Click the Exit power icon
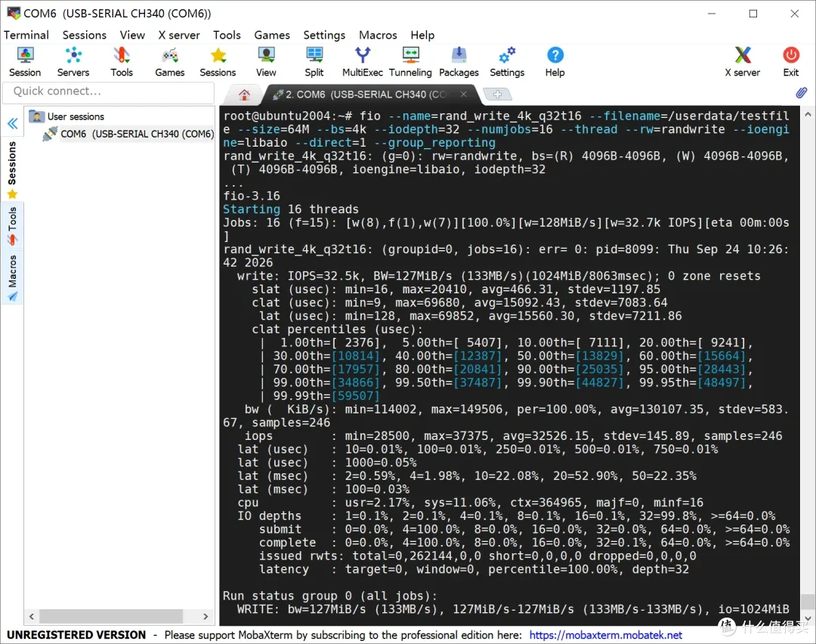This screenshot has width=816, height=644. 791,62
